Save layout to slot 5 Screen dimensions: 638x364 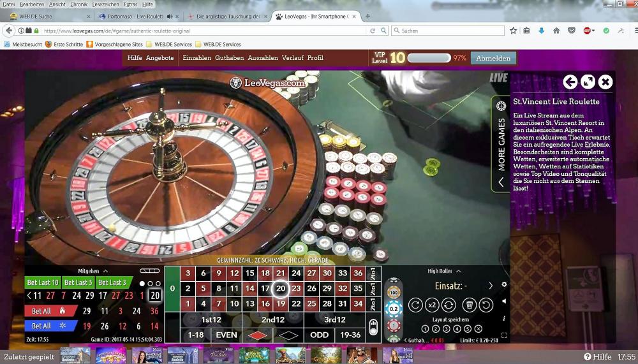[468, 328]
